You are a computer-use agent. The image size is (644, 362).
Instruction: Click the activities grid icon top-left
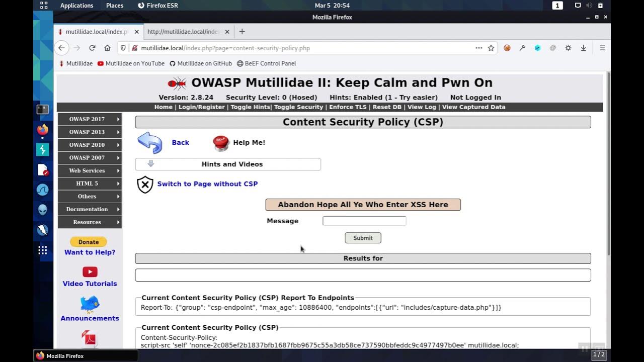tap(44, 6)
